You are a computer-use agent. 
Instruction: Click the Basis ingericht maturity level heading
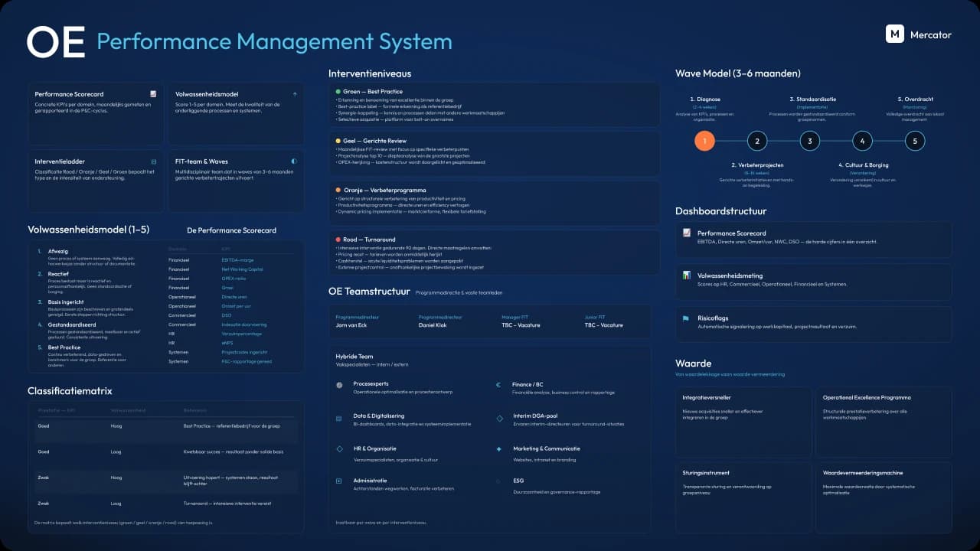click(64, 302)
